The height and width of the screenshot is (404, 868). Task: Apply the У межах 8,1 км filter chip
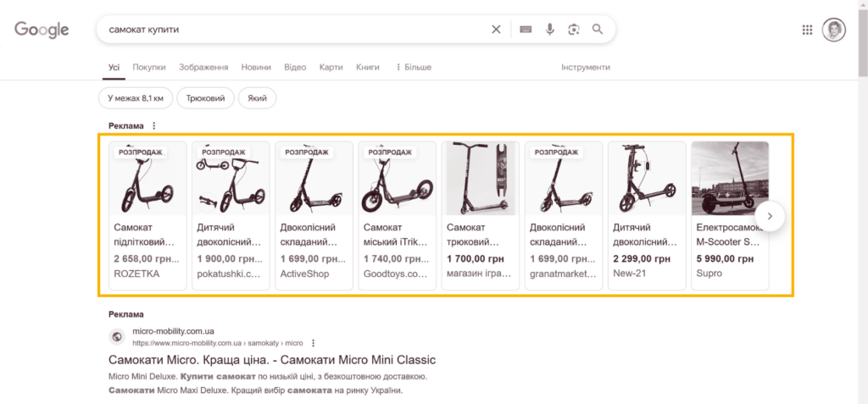point(136,98)
